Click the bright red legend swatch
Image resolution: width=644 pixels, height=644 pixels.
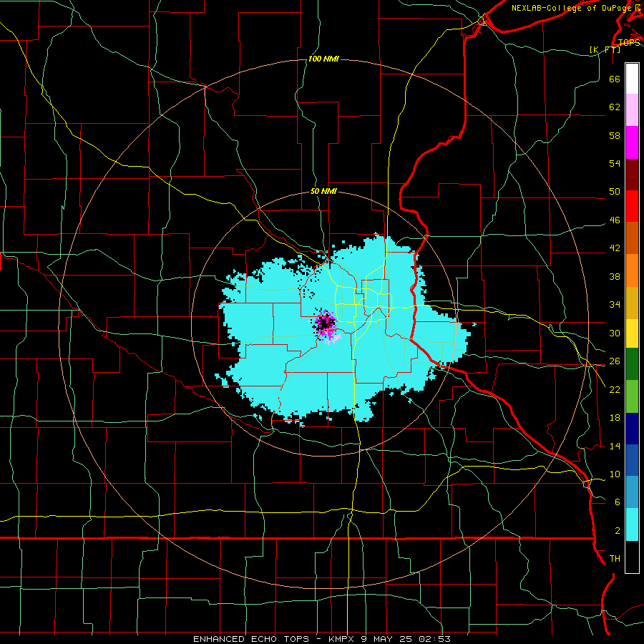pos(632,206)
